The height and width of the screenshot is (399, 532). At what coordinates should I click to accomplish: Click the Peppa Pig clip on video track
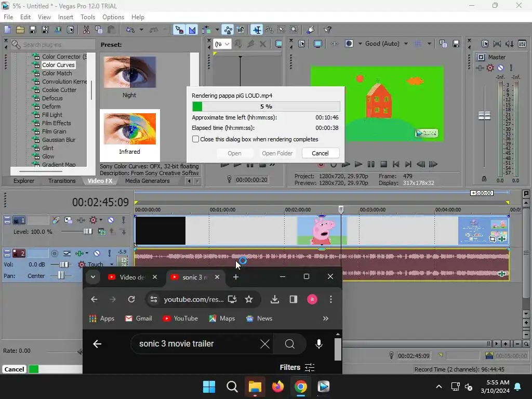322,231
